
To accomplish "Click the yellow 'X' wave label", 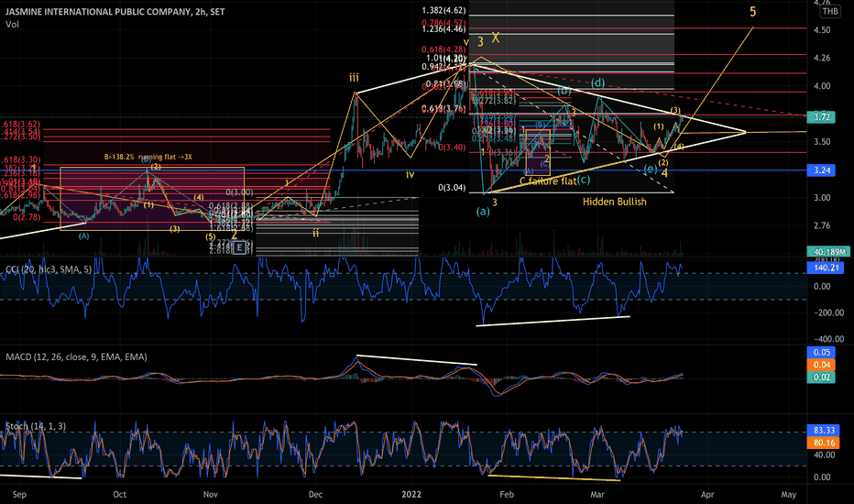I will [x=496, y=38].
